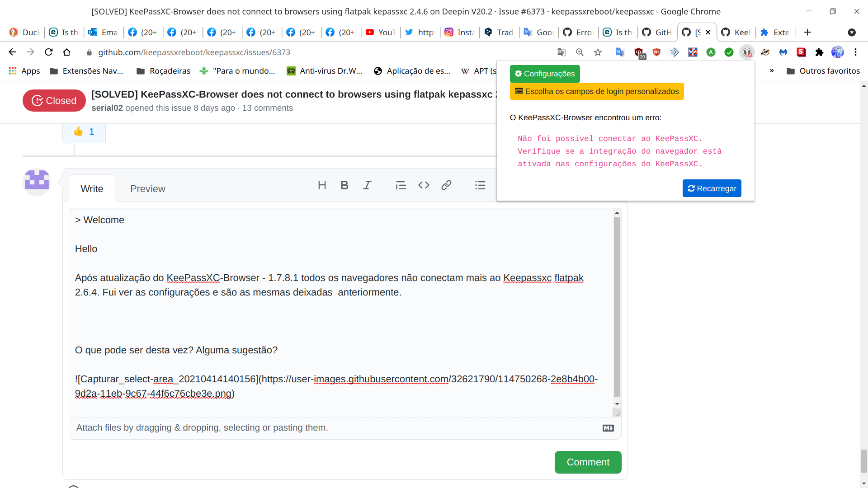Toggle bold formatting
The width and height of the screenshot is (868, 488).
344,185
